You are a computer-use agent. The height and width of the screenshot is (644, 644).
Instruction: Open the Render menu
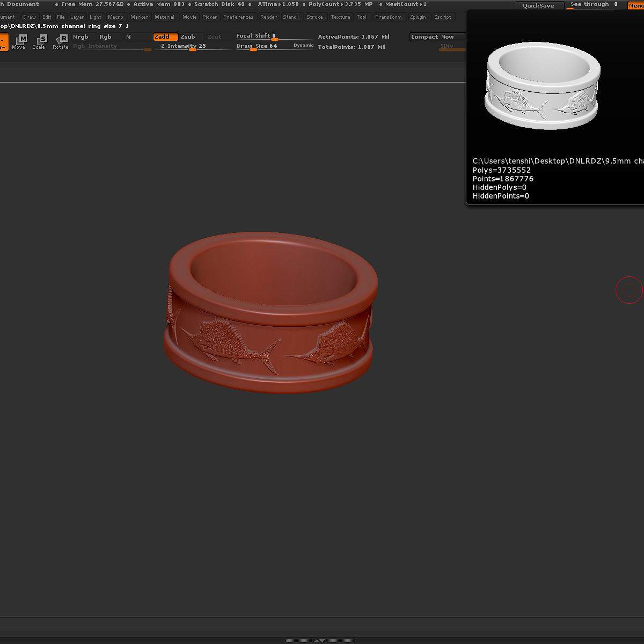[x=269, y=17]
